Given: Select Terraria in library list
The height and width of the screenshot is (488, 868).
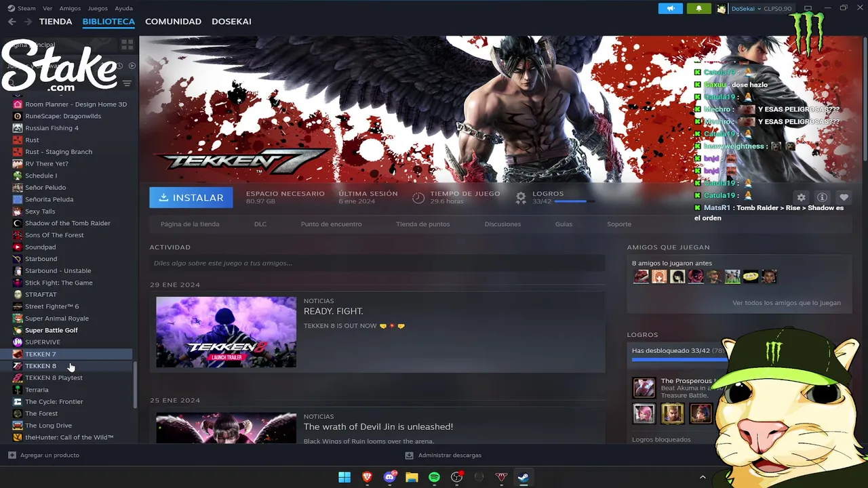Looking at the screenshot, I should click(x=66, y=390).
